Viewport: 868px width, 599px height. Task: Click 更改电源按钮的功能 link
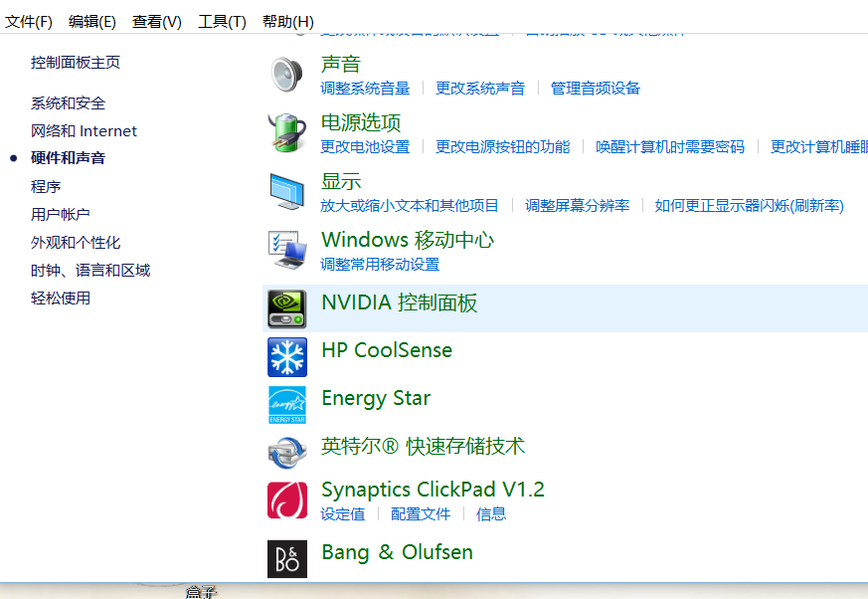pyautogui.click(x=503, y=147)
